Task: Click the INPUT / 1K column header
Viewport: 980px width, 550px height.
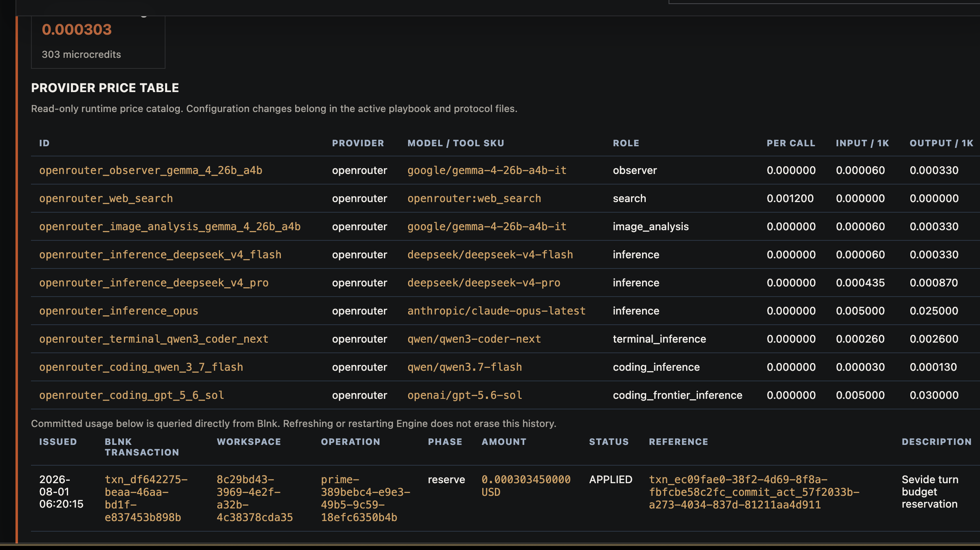Action: click(x=862, y=143)
